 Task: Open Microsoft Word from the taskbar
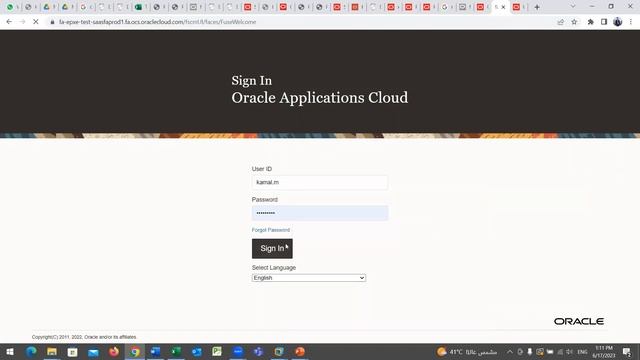tap(156, 352)
